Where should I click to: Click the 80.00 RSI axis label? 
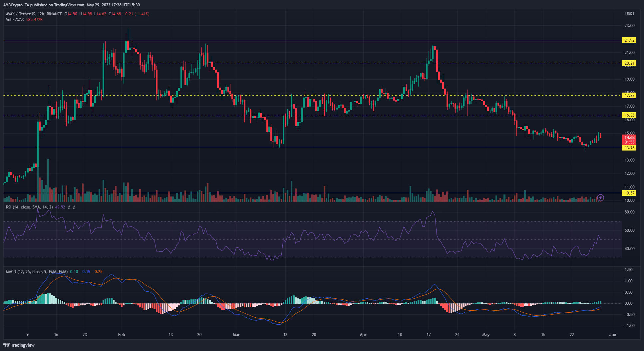pos(629,212)
